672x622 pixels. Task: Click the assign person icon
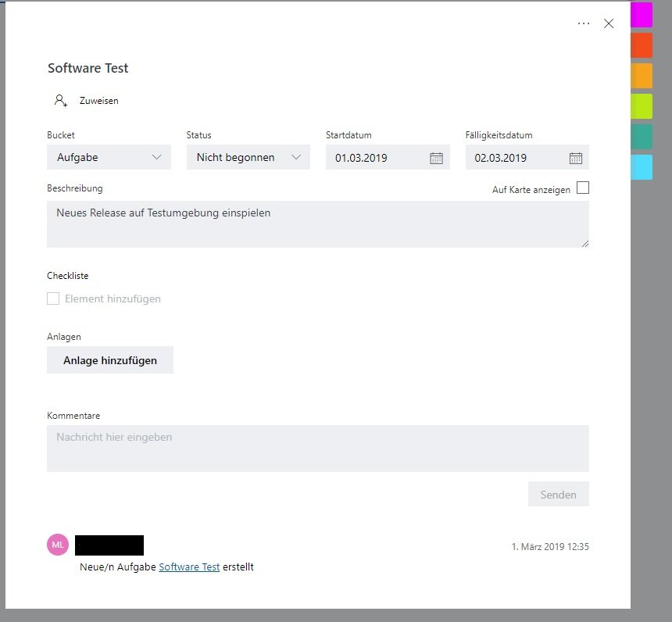coord(60,101)
